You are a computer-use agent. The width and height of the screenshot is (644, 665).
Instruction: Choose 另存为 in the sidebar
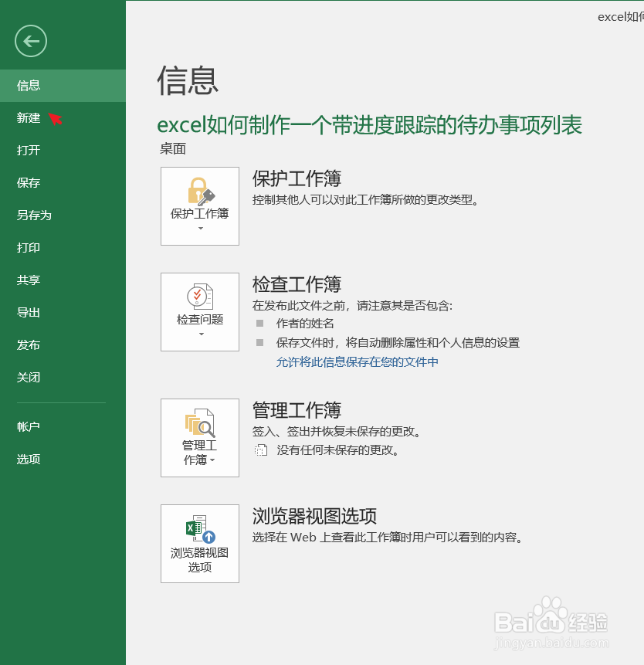[x=63, y=215]
